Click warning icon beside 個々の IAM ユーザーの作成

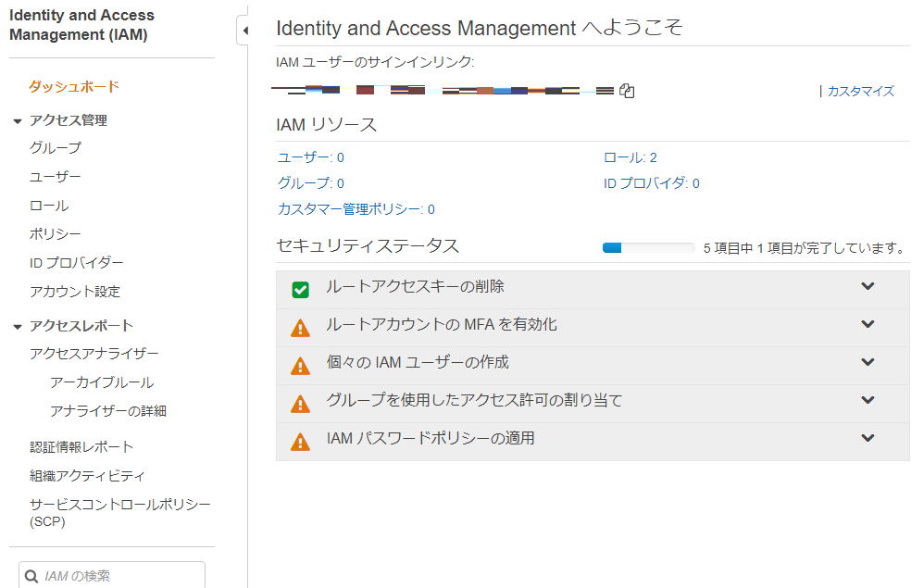[301, 366]
